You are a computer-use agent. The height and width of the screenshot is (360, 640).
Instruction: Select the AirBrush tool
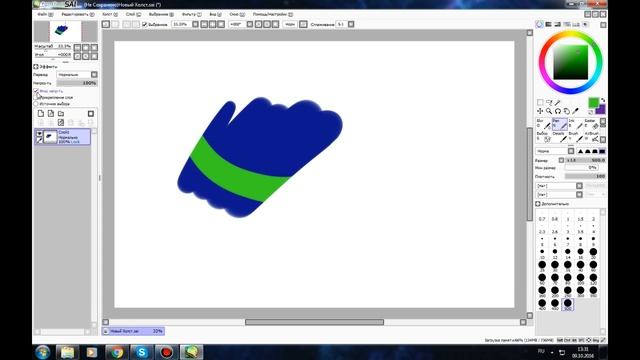pyautogui.click(x=591, y=137)
